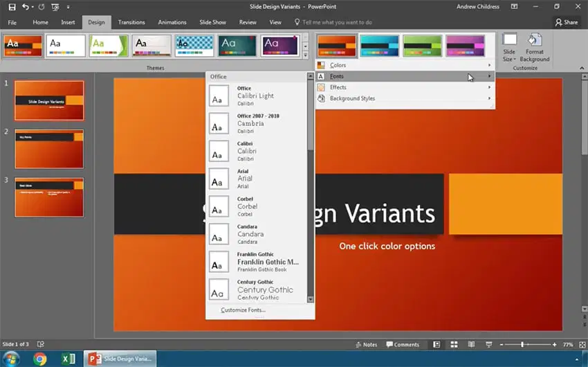
Task: Choose the Calibri font pair
Action: (x=257, y=151)
